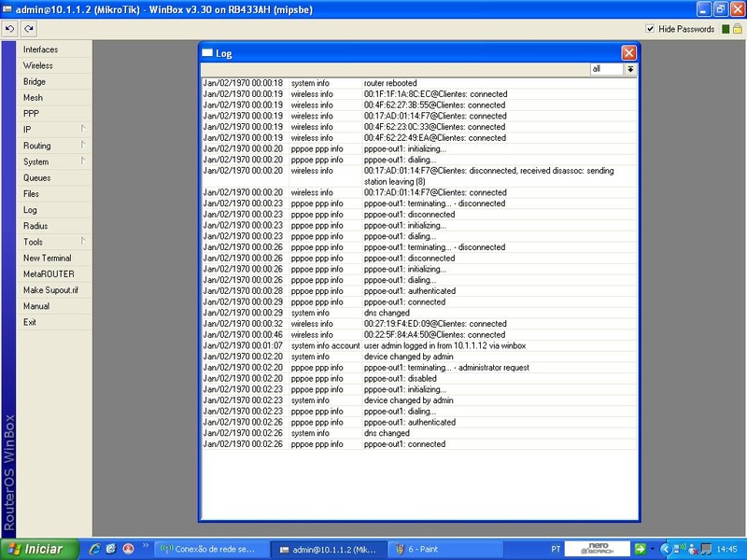Click the green arrow Nero search button
The image size is (747, 560).
point(640,549)
